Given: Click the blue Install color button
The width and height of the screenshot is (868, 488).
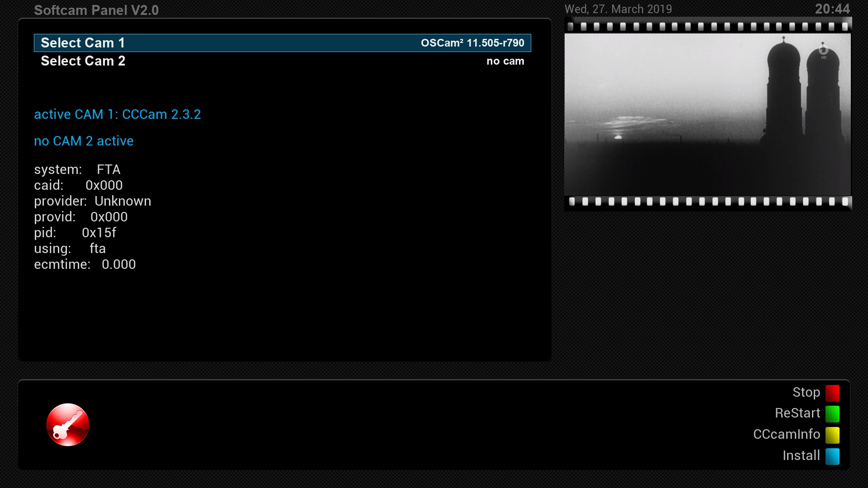Looking at the screenshot, I should pyautogui.click(x=832, y=456).
